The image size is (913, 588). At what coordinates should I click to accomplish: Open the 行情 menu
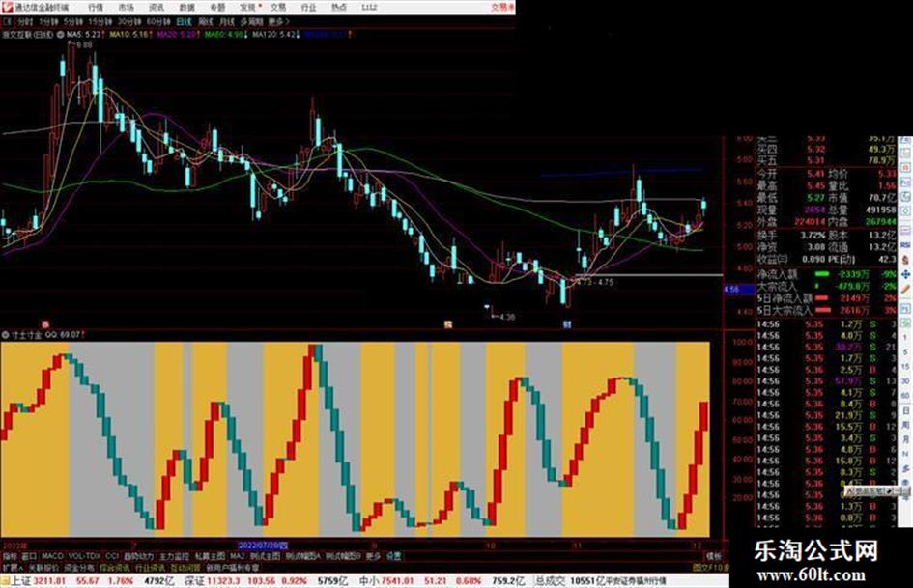pos(96,8)
